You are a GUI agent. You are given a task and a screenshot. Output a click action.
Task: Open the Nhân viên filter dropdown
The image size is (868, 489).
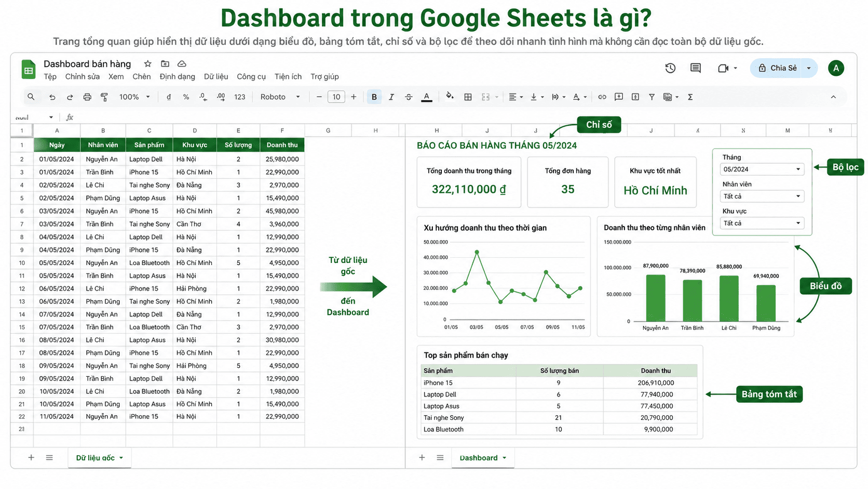pyautogui.click(x=762, y=196)
